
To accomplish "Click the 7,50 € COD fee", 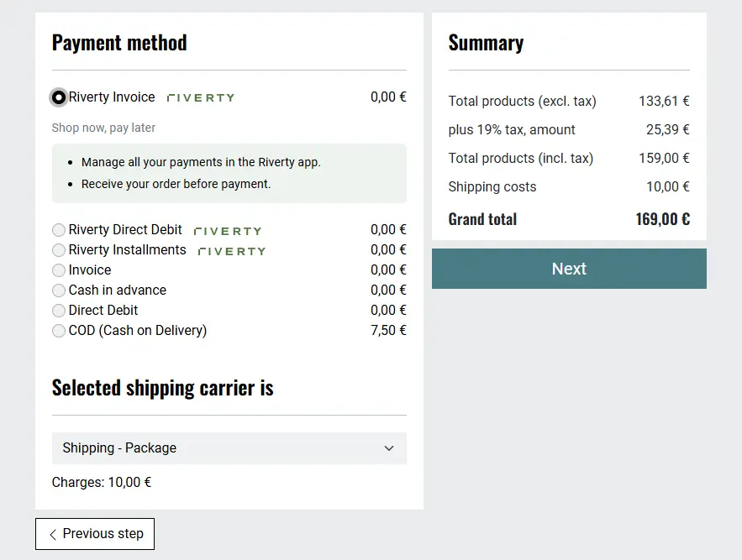I will [388, 330].
